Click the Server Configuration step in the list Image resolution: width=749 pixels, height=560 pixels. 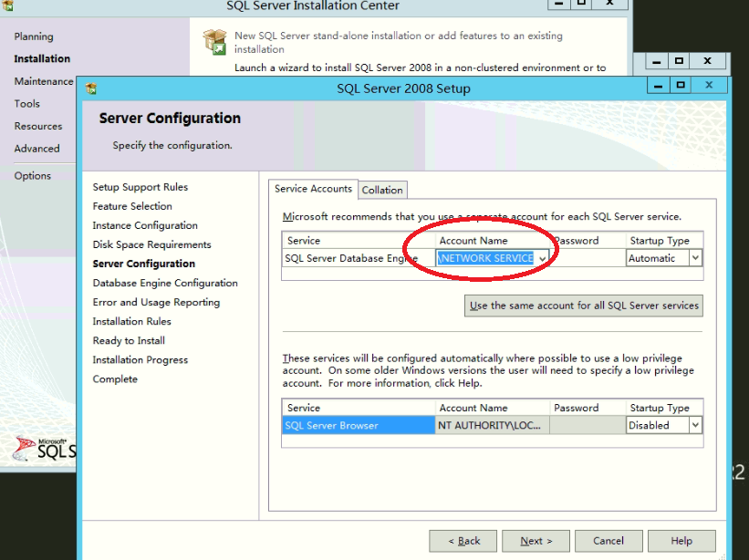(x=144, y=264)
